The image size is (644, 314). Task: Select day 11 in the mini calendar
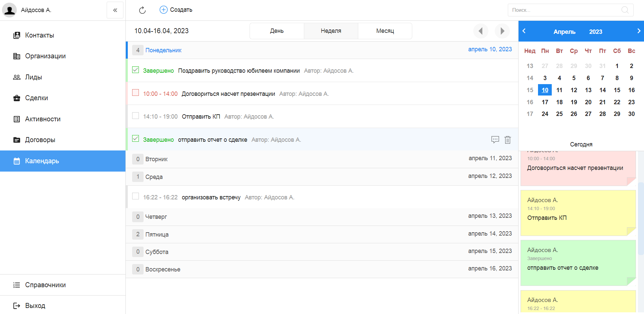559,90
